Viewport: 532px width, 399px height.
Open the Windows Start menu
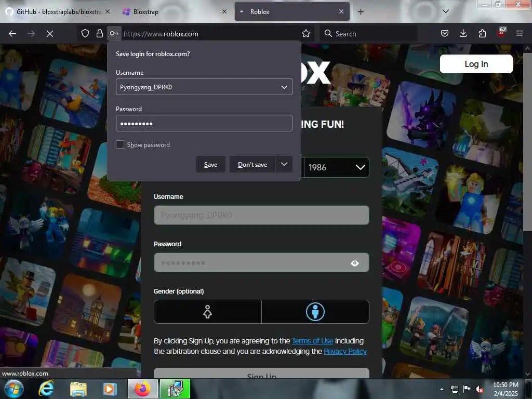14,389
